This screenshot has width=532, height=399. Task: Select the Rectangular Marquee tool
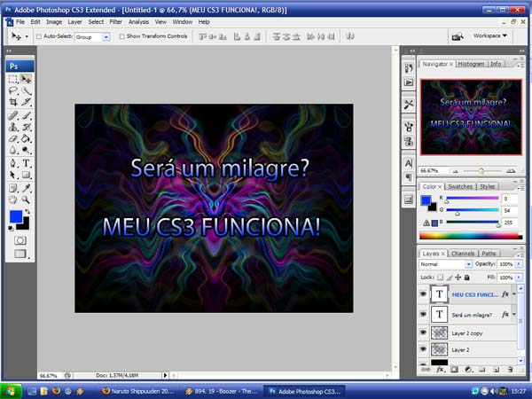(13, 80)
